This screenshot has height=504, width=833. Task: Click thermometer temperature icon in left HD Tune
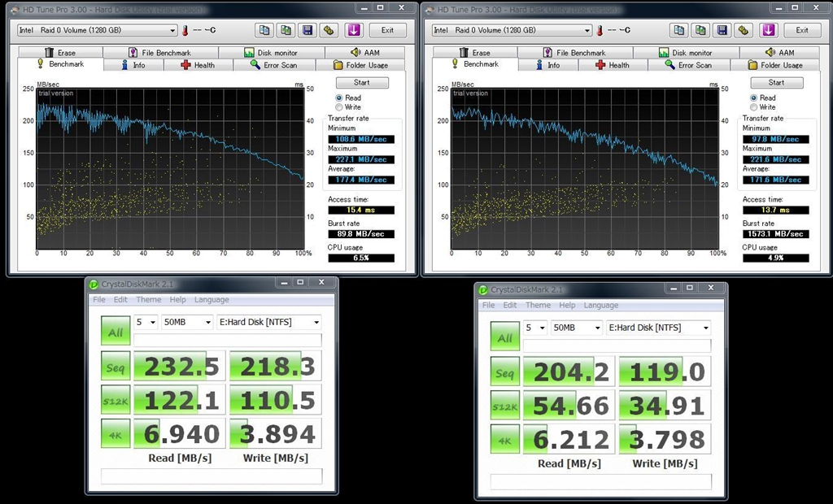click(x=185, y=30)
